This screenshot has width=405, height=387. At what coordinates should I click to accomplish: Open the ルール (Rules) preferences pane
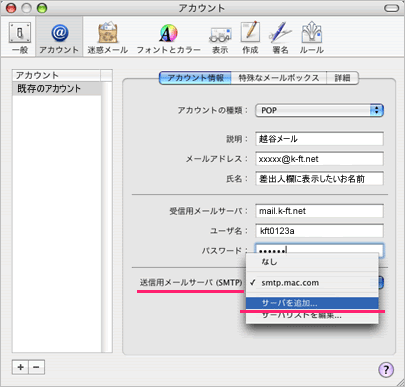(x=311, y=38)
